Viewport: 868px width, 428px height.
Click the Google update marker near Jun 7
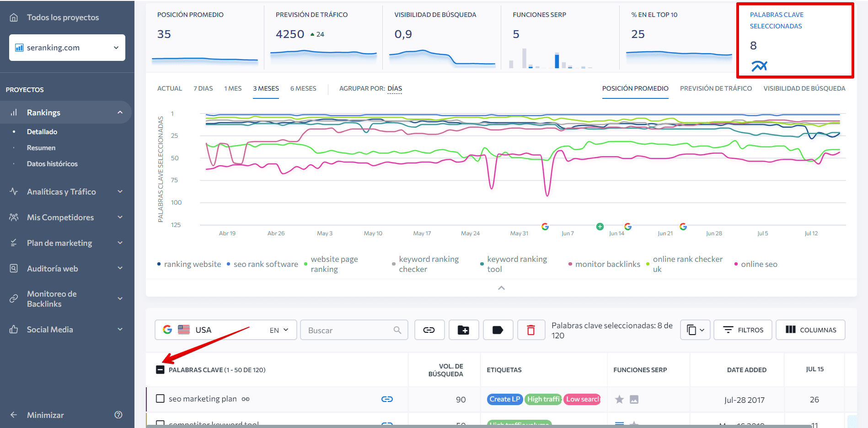click(545, 227)
